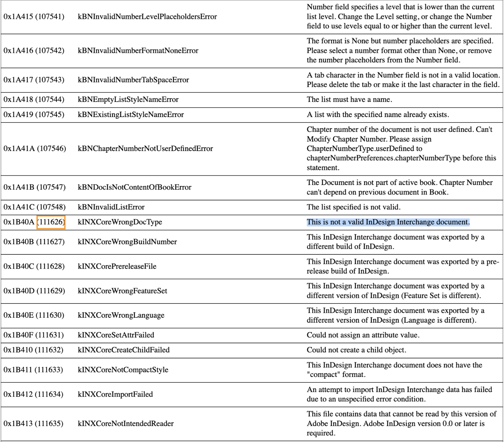
Task: Click kINXCoreNotCompactStyle entry
Action: [x=123, y=370]
